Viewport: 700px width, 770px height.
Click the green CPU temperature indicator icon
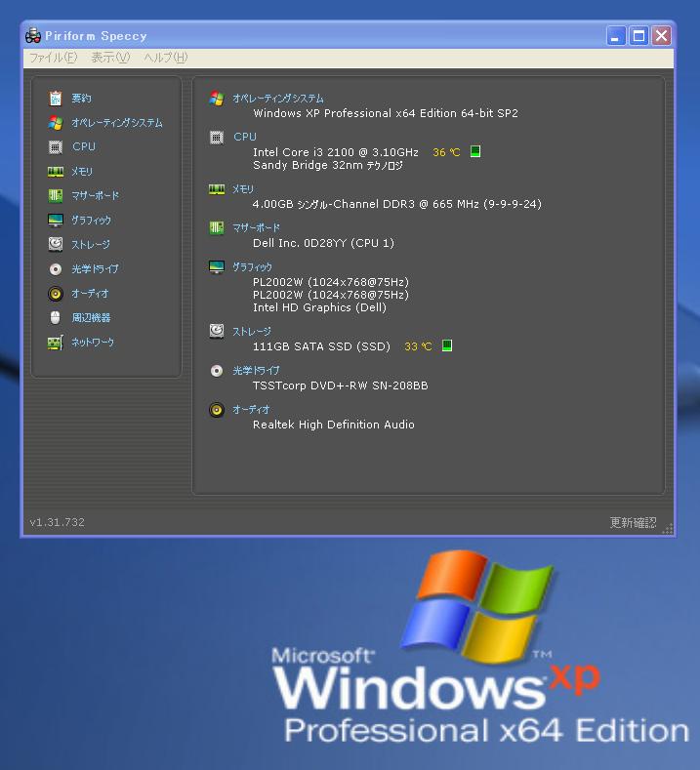point(475,151)
